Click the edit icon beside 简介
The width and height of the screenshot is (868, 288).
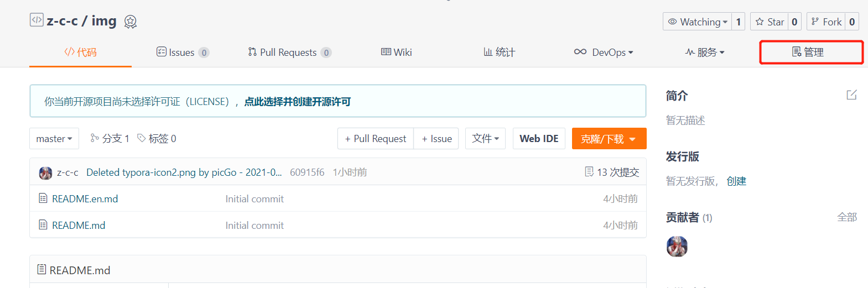[x=851, y=95]
